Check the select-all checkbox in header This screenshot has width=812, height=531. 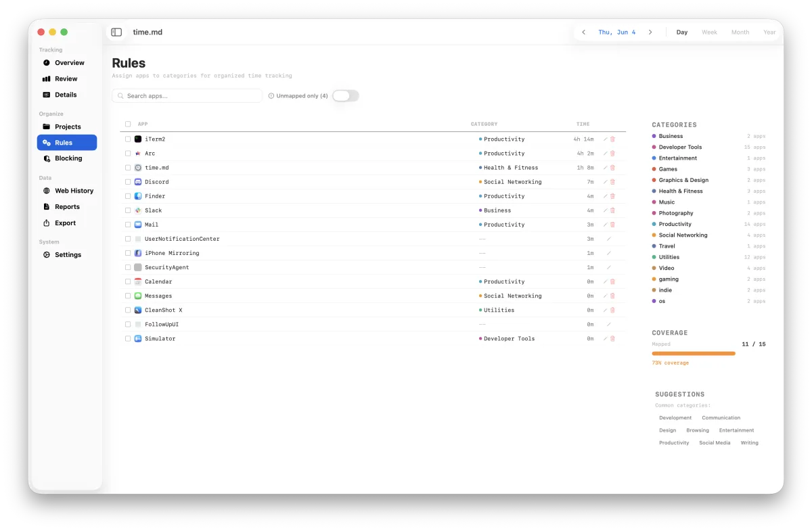[128, 124]
